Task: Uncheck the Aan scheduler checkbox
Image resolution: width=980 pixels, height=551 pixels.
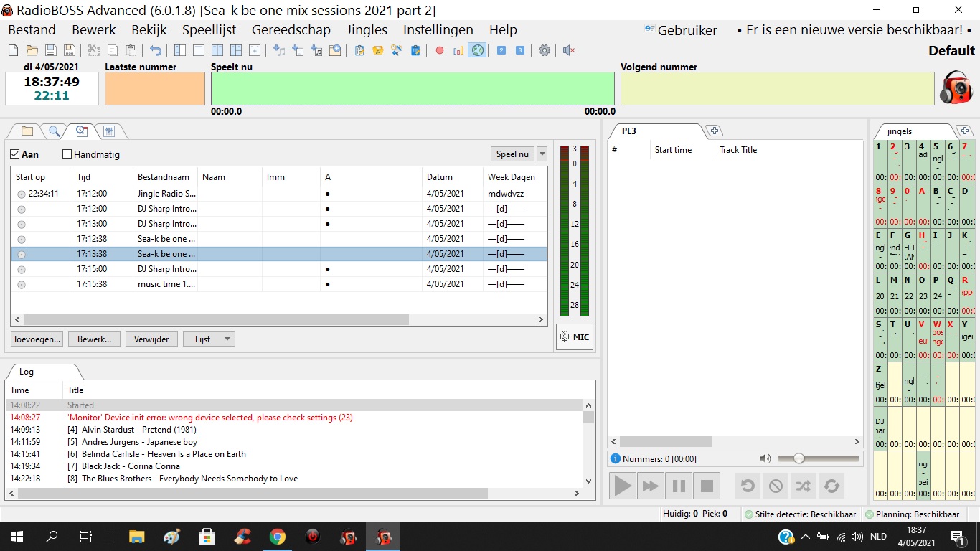Action: pos(15,154)
